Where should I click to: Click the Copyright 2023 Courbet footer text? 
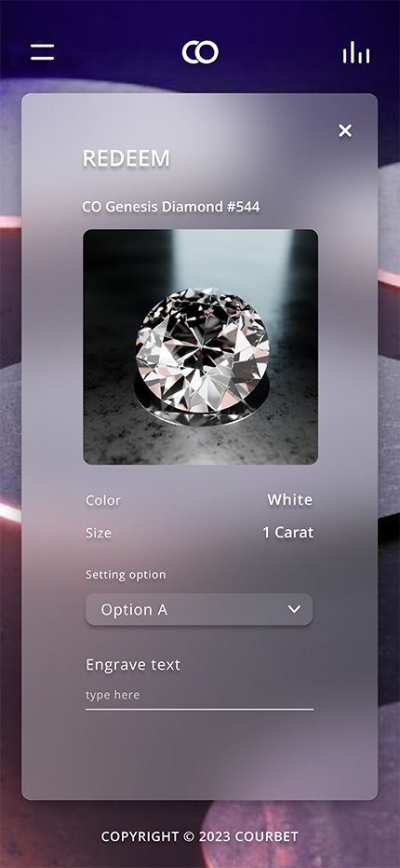[200, 836]
